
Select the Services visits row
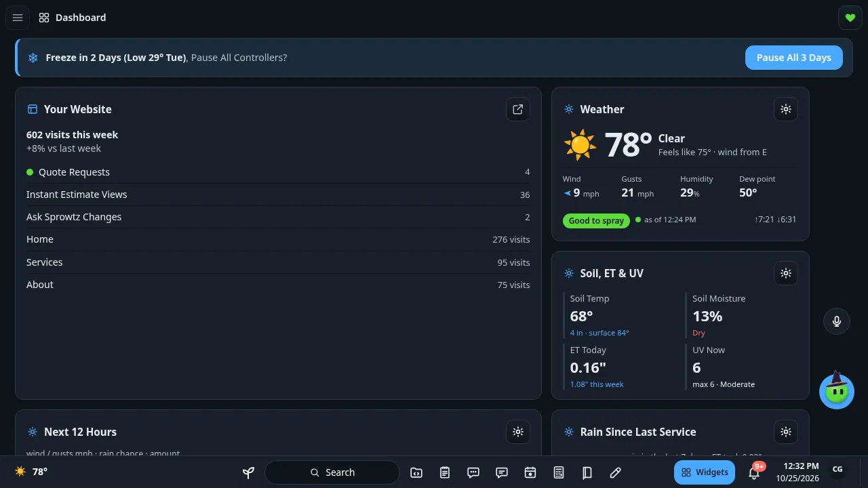(x=278, y=262)
